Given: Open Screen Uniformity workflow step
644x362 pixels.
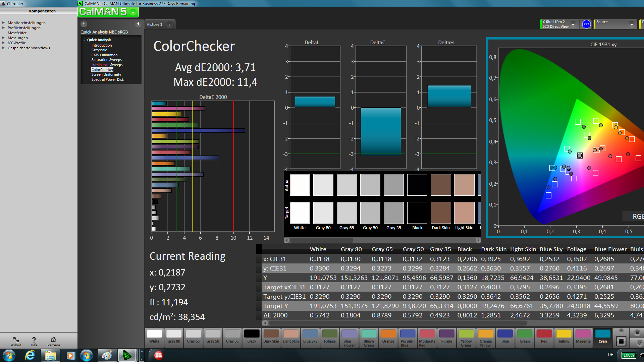Looking at the screenshot, I should click(x=106, y=74).
